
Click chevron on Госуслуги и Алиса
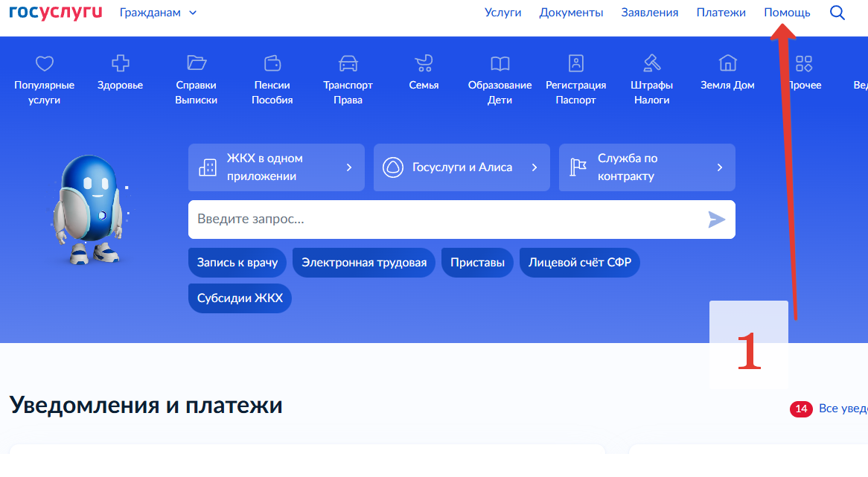534,167
